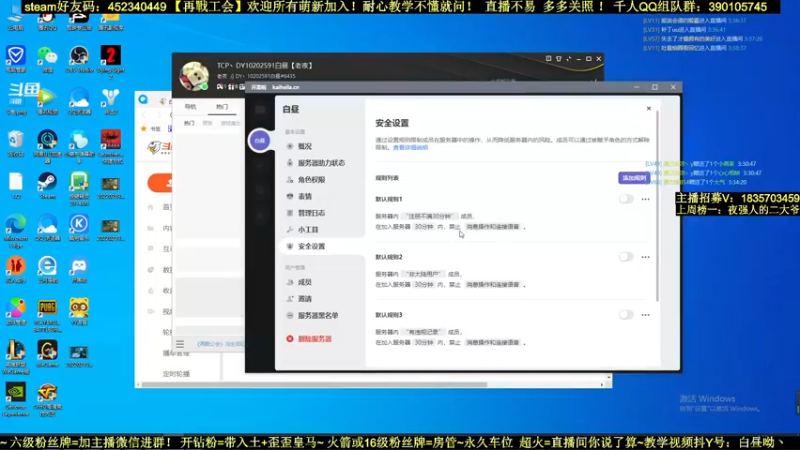Open Steam from the desktop
Screen dimensions: 800x450
point(47,186)
